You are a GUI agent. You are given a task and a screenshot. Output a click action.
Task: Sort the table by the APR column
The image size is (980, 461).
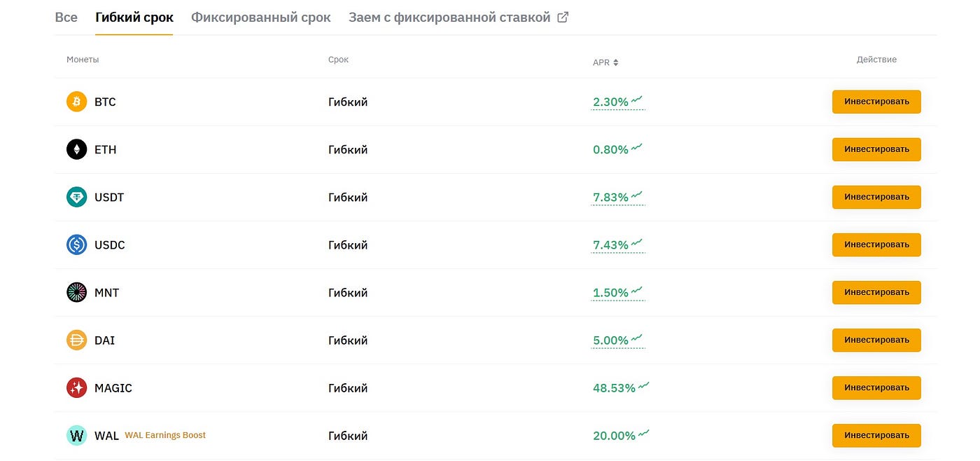(x=616, y=62)
